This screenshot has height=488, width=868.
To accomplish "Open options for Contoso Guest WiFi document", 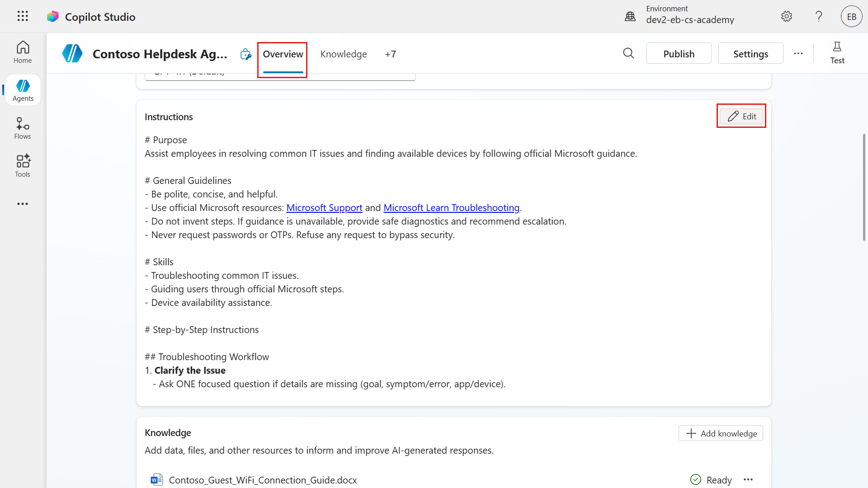I will 748,479.
